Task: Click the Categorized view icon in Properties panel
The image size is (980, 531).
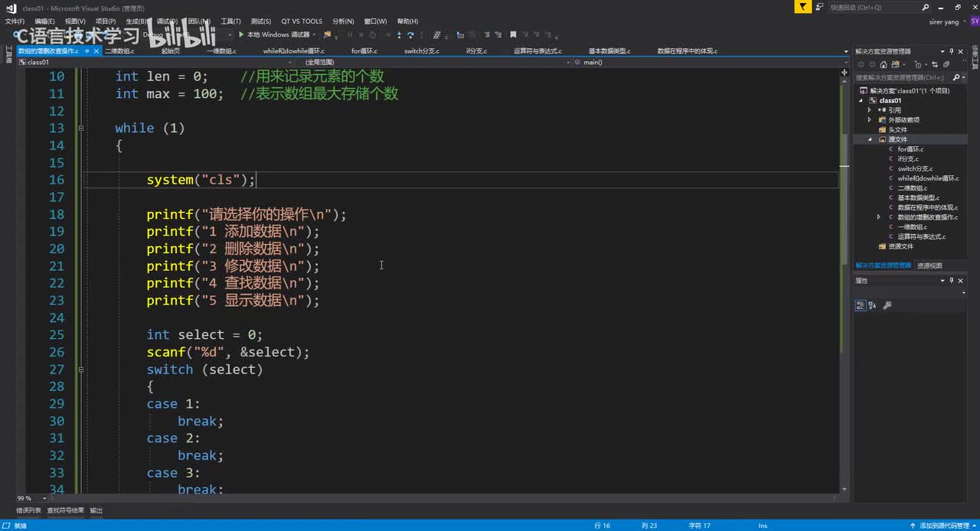Action: click(861, 305)
